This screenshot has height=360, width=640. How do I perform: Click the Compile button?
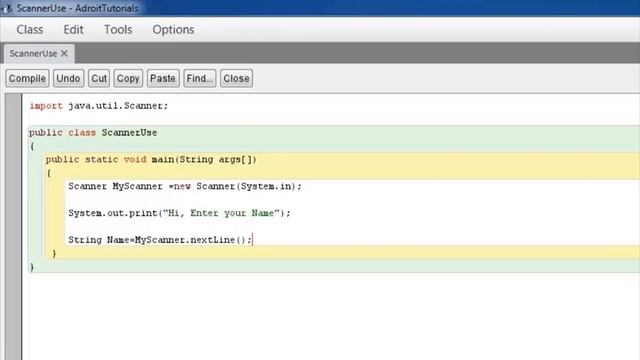(27, 78)
